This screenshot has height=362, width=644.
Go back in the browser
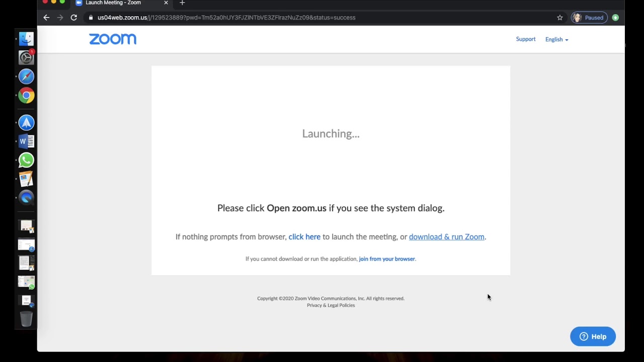[46, 18]
